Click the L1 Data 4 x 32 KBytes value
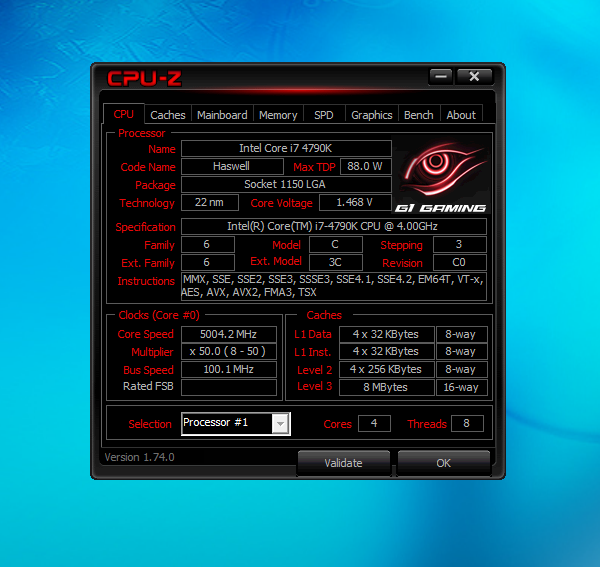This screenshot has height=567, width=600. (x=386, y=334)
